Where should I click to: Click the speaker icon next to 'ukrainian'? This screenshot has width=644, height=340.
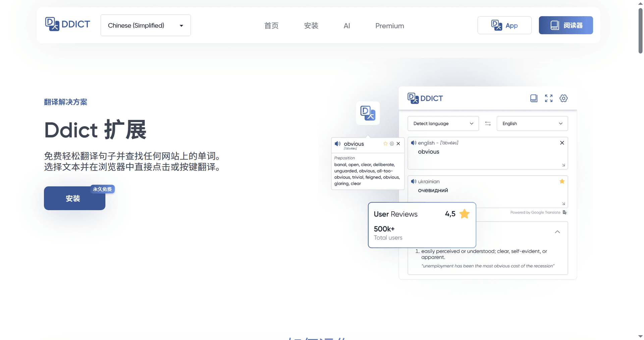pos(413,181)
